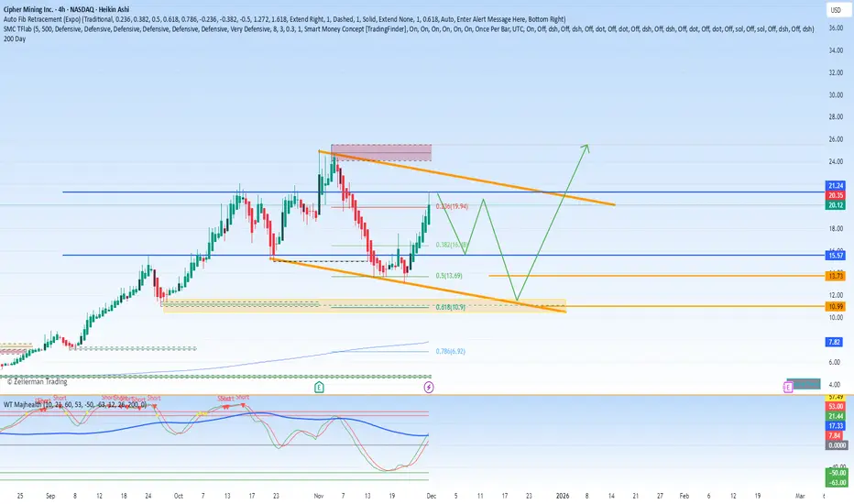Click the pink E earnings icon near price axis
Screen dimensions: 854x504
pyautogui.click(x=787, y=388)
